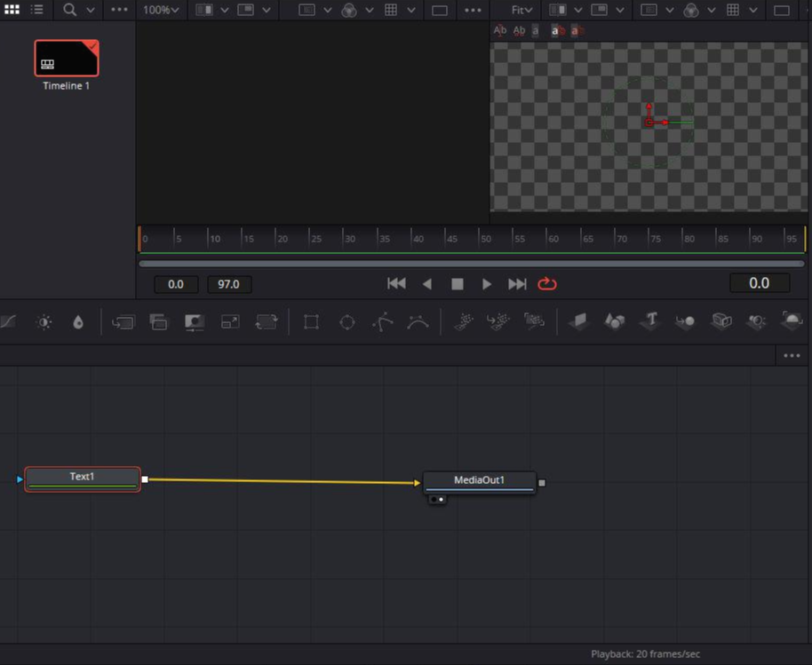The width and height of the screenshot is (812, 665).
Task: Toggle loop playback button
Action: point(547,283)
